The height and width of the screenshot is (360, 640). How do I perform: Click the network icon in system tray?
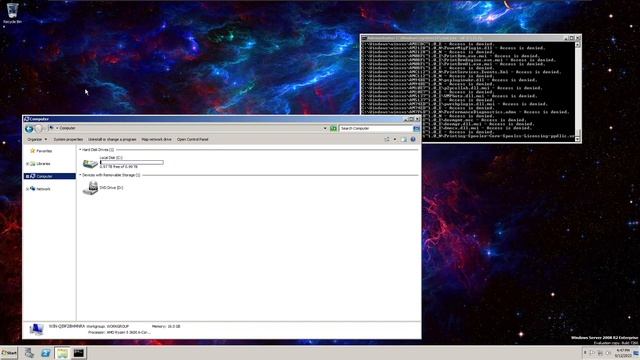(x=600, y=353)
